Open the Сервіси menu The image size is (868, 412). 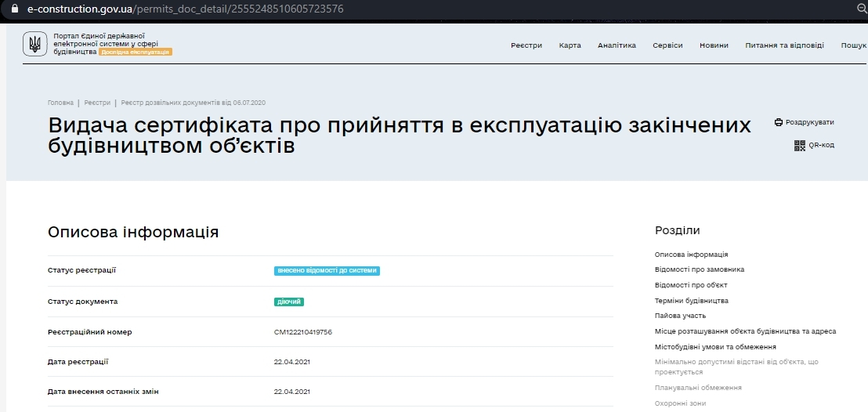click(667, 45)
